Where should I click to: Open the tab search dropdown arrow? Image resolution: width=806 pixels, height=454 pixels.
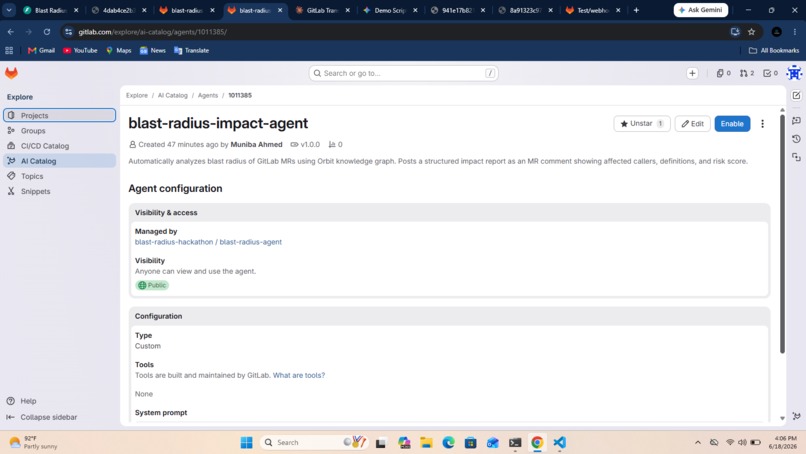9,10
